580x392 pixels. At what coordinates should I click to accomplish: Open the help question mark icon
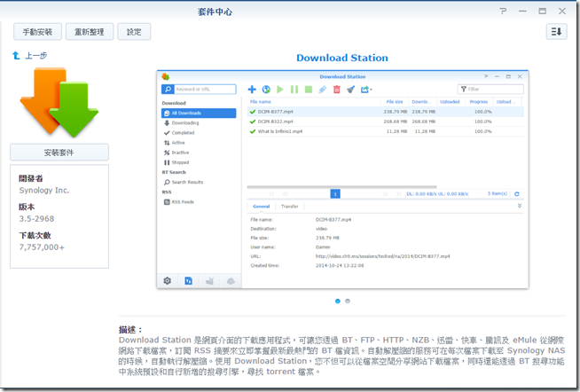click(x=503, y=12)
